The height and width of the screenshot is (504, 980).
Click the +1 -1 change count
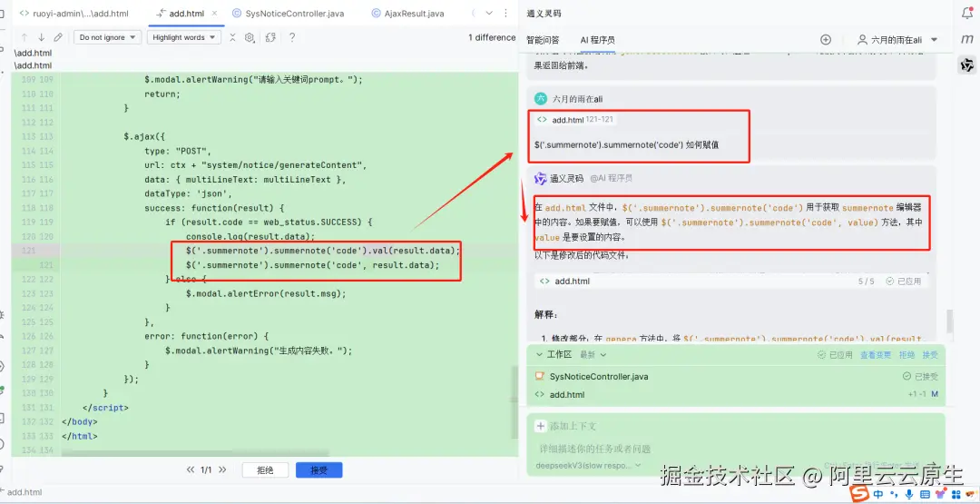click(x=916, y=394)
